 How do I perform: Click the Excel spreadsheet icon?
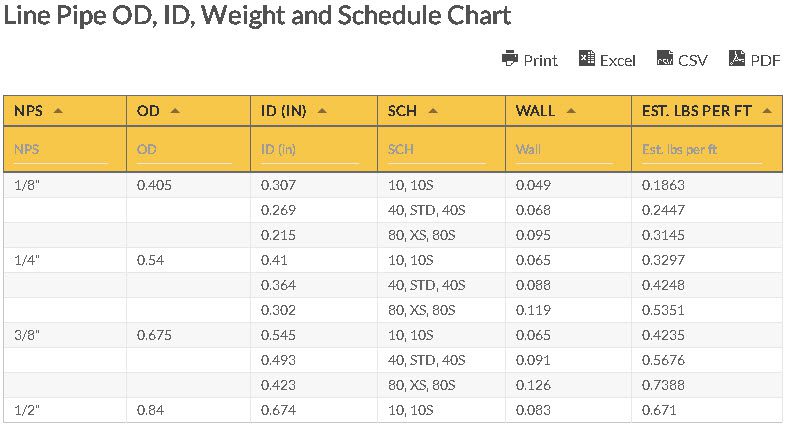click(587, 59)
